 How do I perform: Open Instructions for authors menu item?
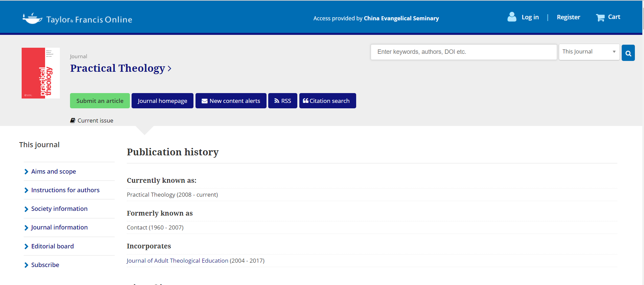(x=65, y=190)
